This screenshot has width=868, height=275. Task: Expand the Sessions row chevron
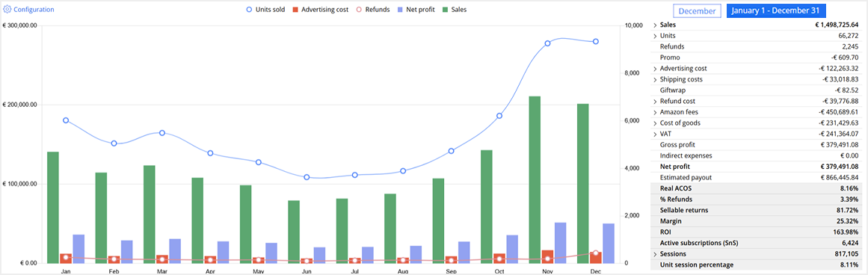pos(656,254)
